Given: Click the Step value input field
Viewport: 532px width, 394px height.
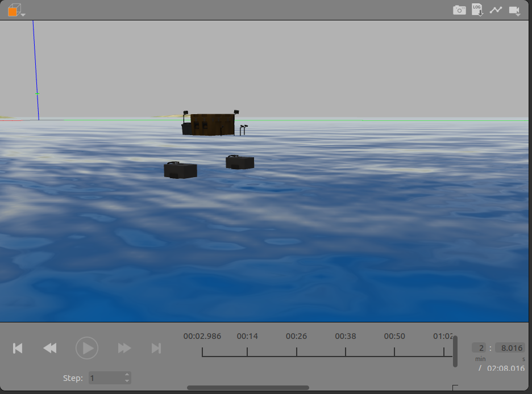Looking at the screenshot, I should pos(105,378).
